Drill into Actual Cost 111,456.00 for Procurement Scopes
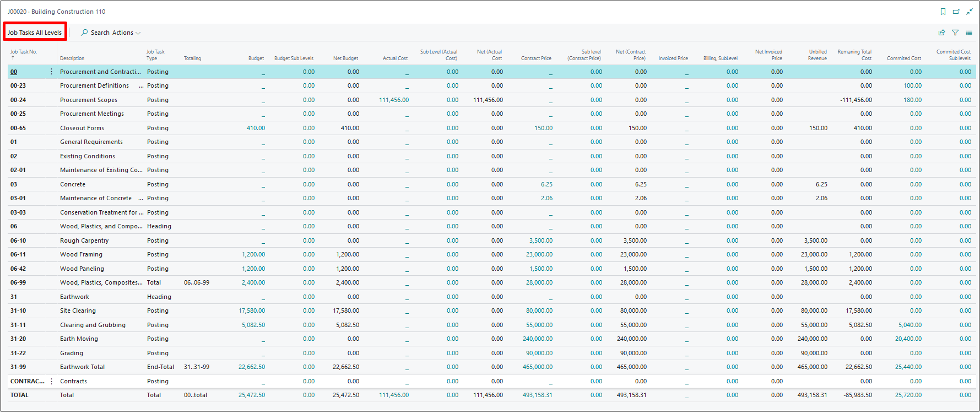Viewport: 980px width, 412px height. [394, 100]
